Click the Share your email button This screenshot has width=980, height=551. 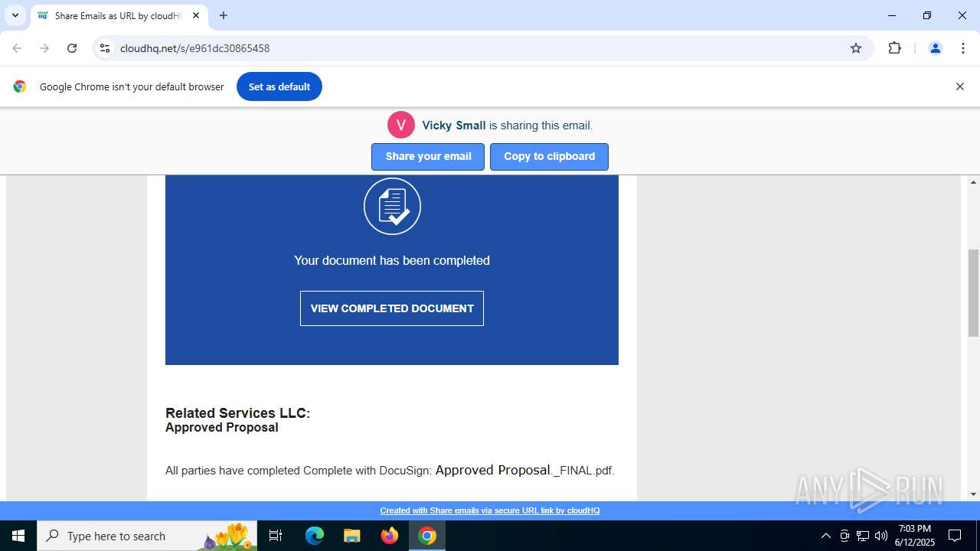point(428,157)
